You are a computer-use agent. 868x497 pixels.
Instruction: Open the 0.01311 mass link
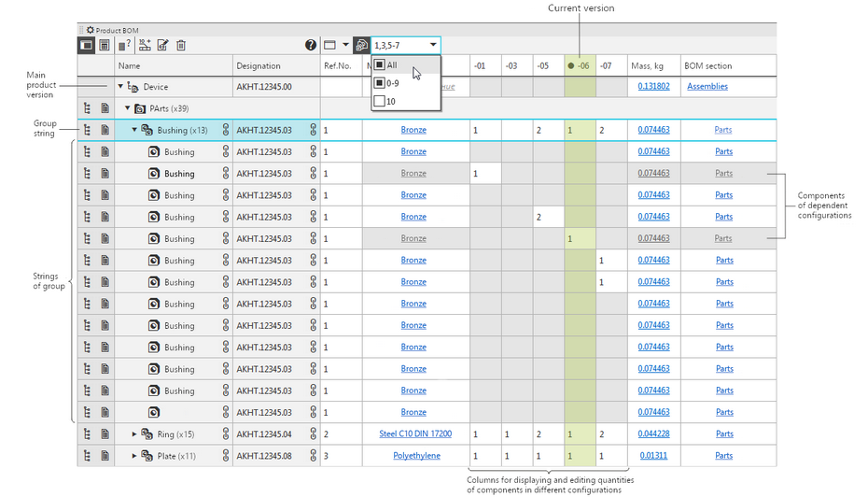click(x=653, y=456)
